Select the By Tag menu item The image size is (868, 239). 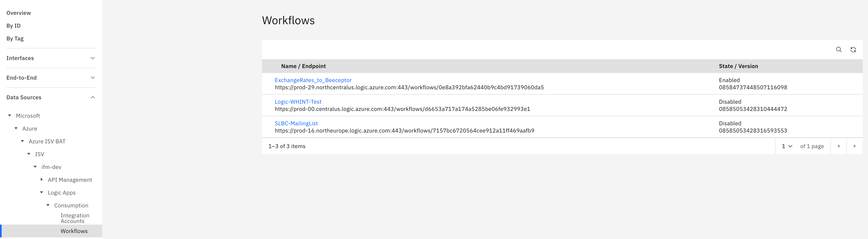point(15,38)
